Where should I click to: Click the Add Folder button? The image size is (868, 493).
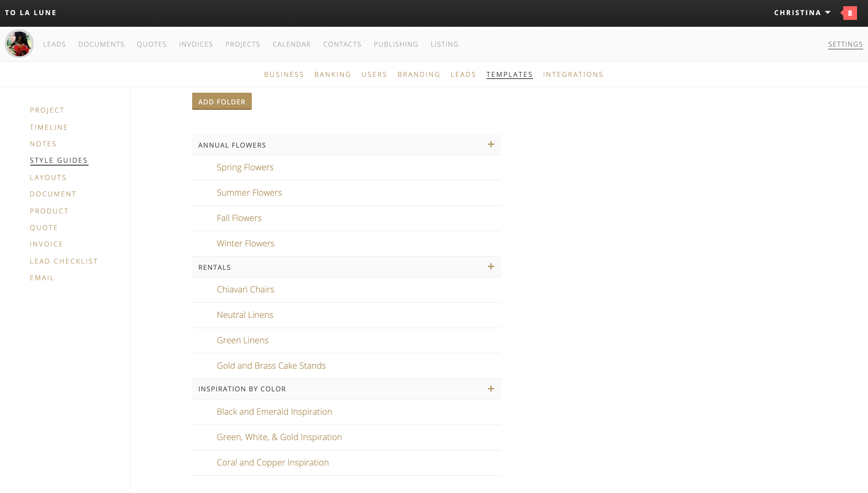click(x=222, y=101)
